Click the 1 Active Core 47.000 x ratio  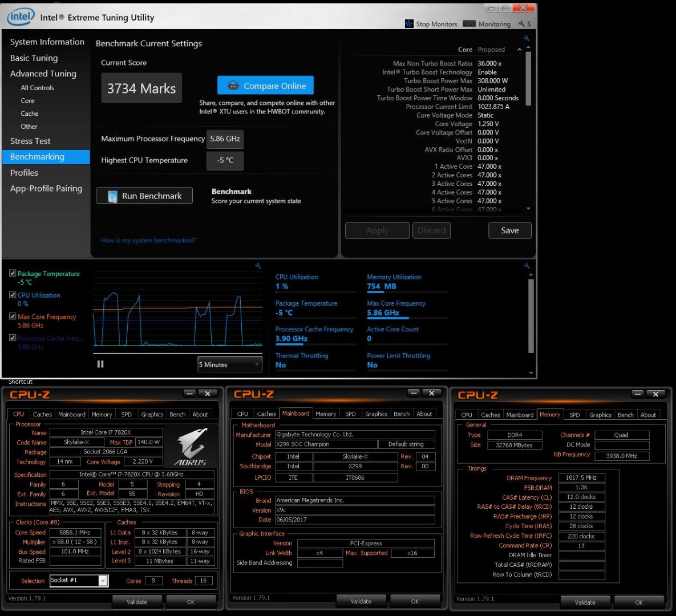489,167
